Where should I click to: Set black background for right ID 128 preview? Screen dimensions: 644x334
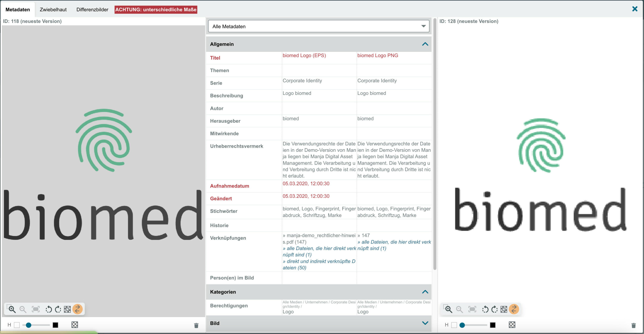[x=493, y=325]
